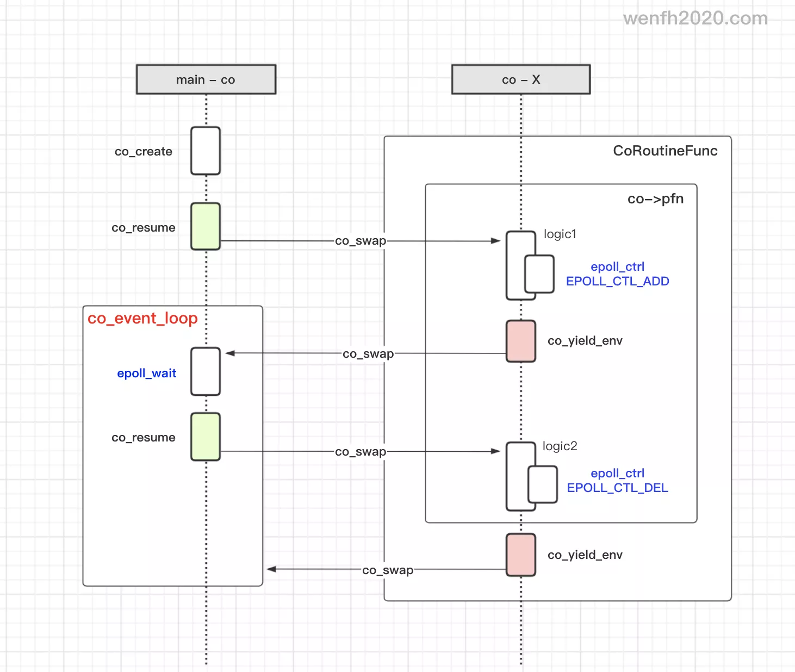Open the wenfh2020.com watermark link

click(695, 18)
